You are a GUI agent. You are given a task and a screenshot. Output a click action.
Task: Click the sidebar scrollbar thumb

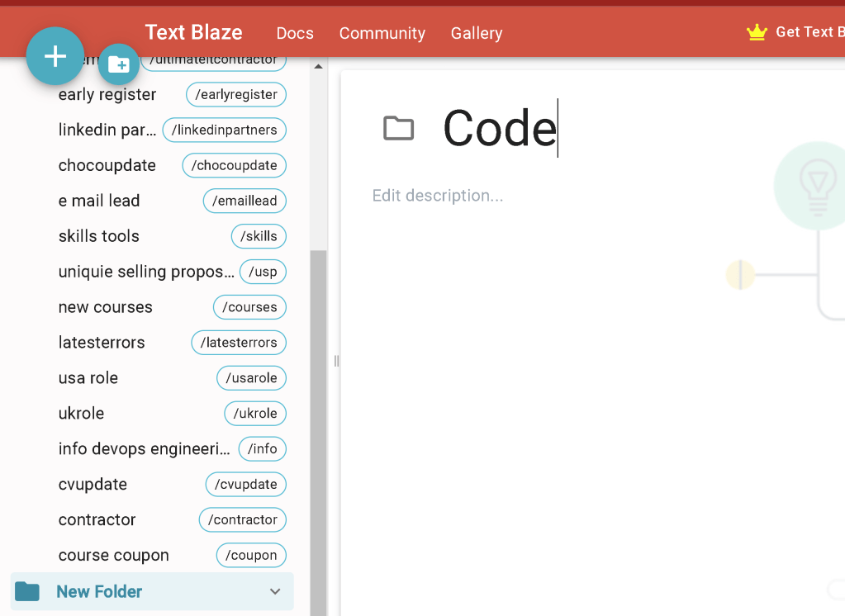point(319,433)
